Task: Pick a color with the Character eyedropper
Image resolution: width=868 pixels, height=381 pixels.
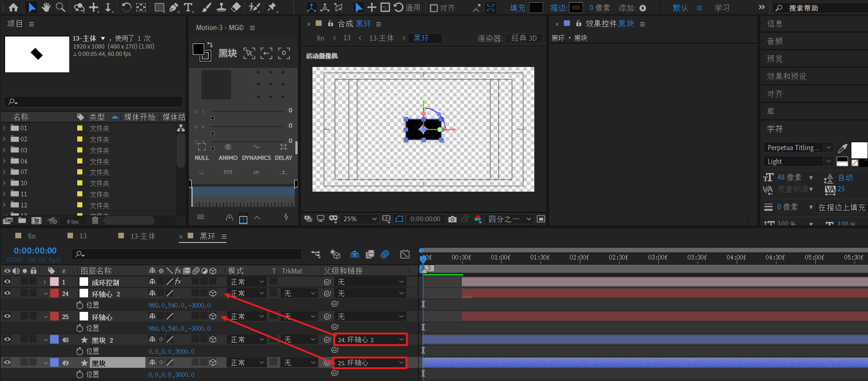Action: click(x=843, y=148)
